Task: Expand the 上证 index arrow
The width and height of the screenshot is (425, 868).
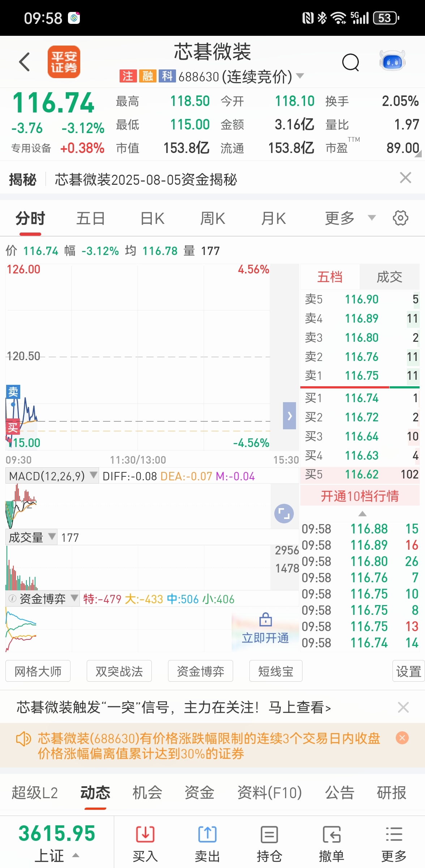Action: coord(76,855)
